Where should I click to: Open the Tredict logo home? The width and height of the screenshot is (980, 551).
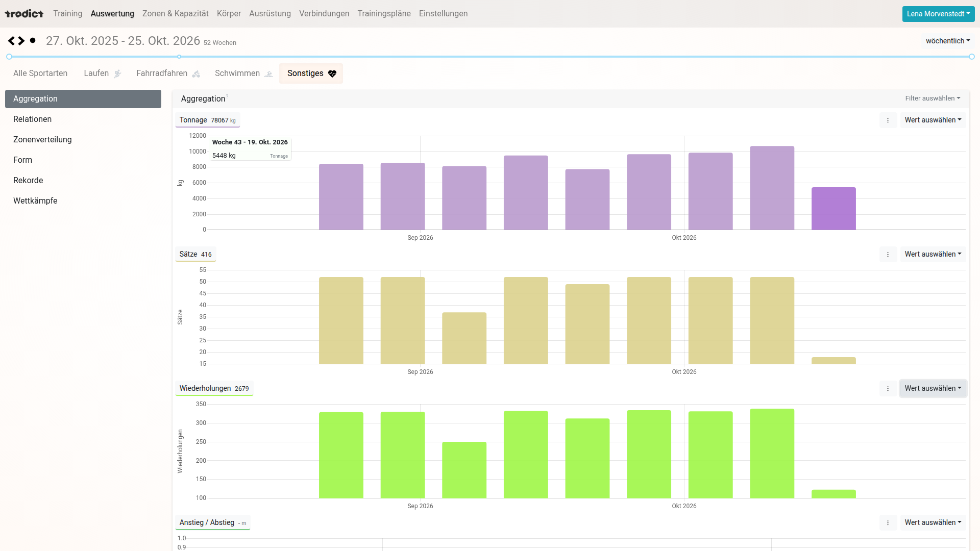pos(24,14)
